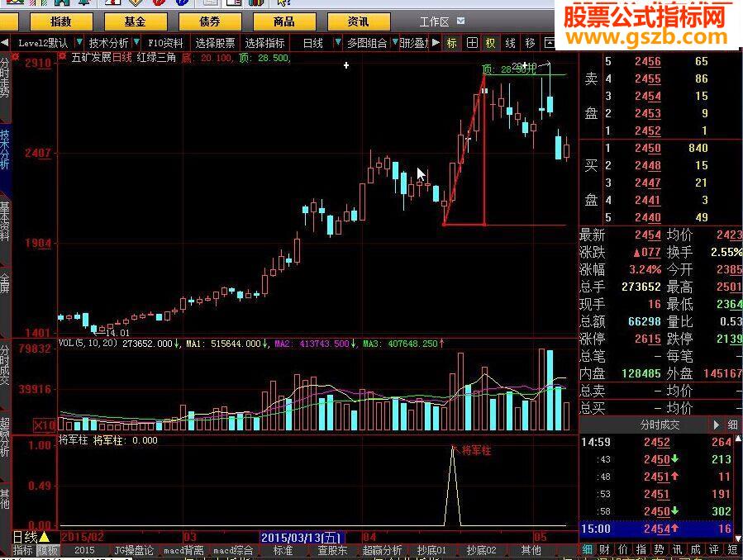Click the star icon beside 五矿发展 title

click(x=63, y=57)
